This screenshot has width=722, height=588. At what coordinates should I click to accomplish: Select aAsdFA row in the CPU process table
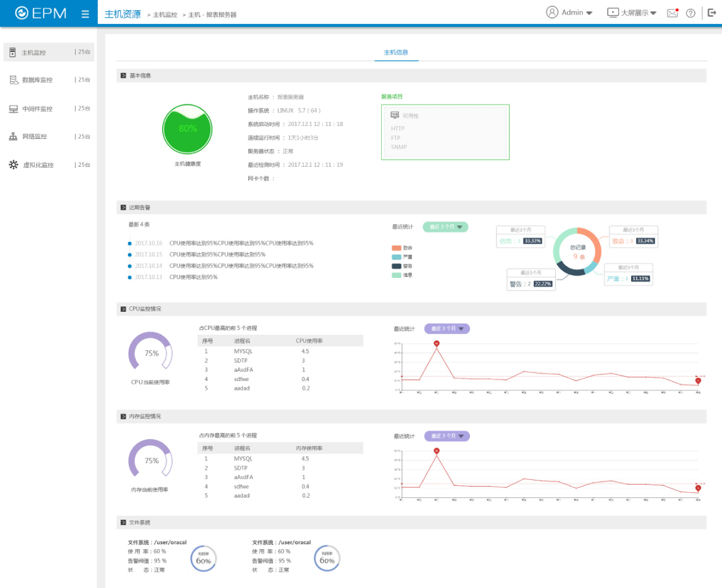tap(280, 370)
